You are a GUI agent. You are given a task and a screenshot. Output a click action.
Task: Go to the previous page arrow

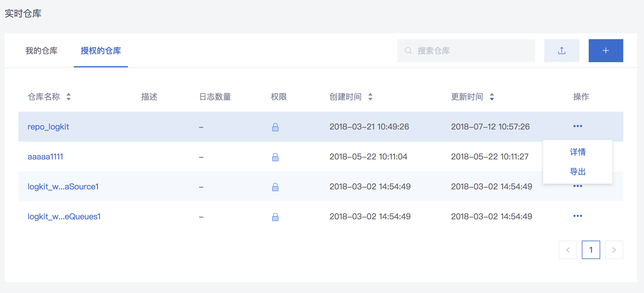(x=568, y=250)
